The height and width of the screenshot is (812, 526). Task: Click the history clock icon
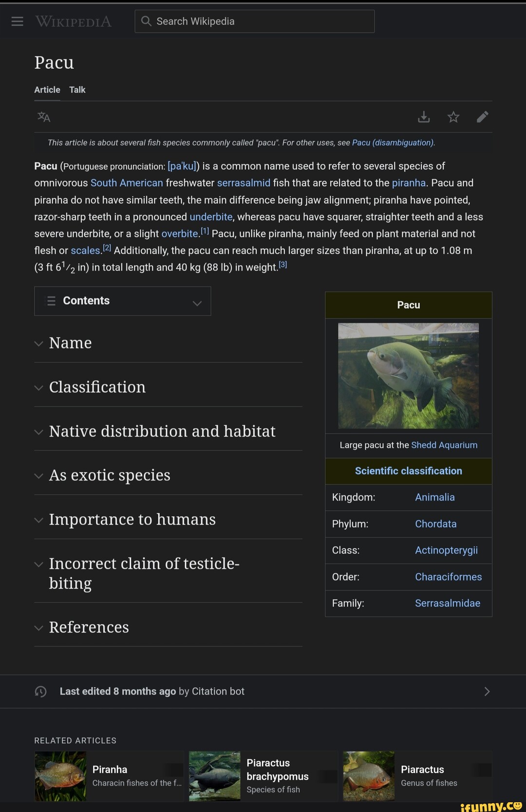[41, 692]
